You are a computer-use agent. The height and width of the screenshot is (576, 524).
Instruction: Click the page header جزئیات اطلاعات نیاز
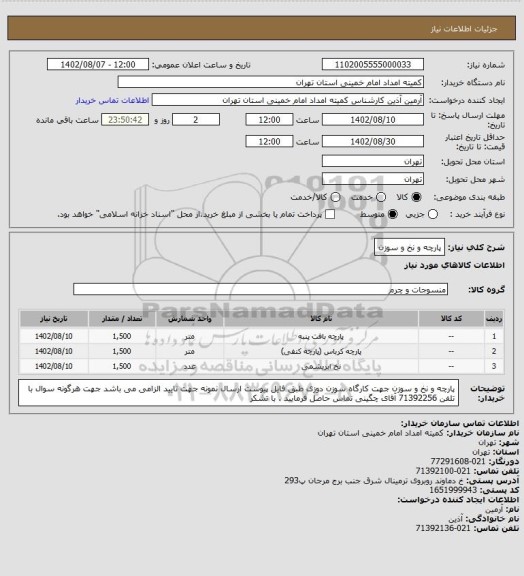point(464,29)
